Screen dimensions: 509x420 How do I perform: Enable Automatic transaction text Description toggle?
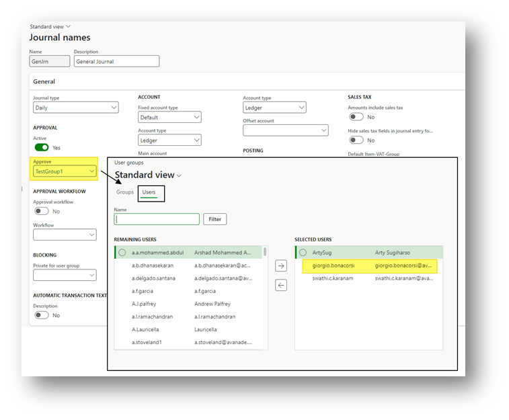click(42, 315)
